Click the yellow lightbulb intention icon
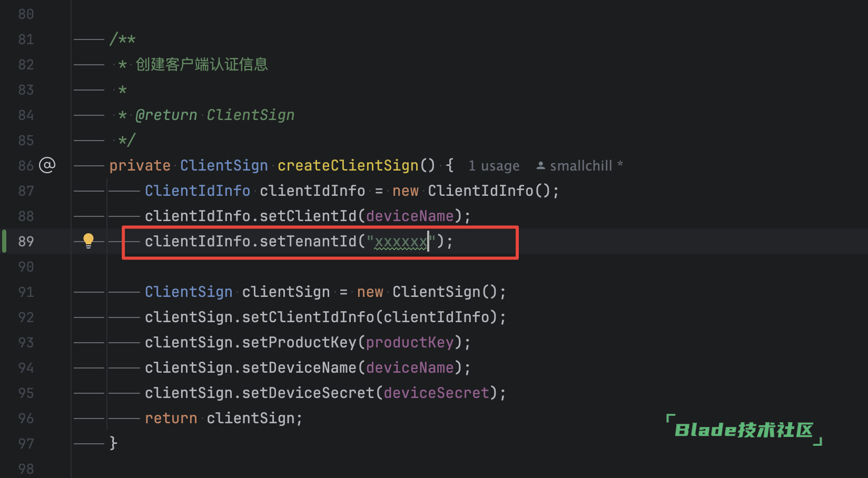Image resolution: width=868 pixels, height=478 pixels. [88, 241]
